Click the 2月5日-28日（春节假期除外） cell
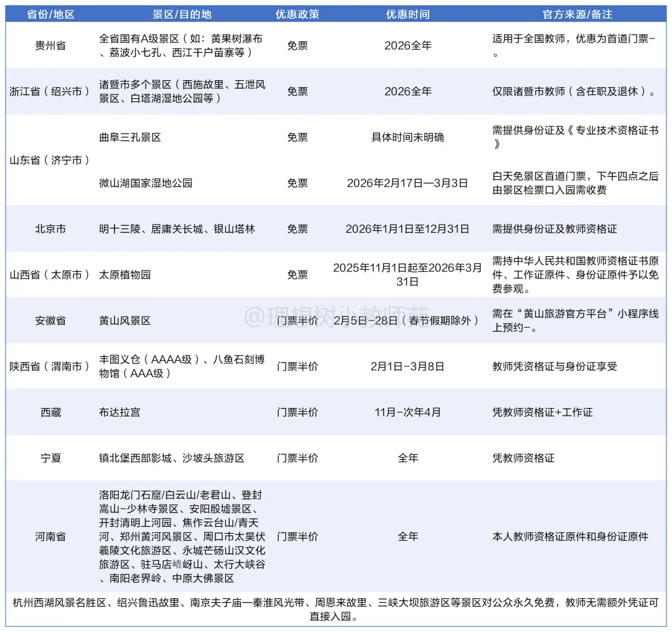Image resolution: width=672 pixels, height=632 pixels. (408, 320)
